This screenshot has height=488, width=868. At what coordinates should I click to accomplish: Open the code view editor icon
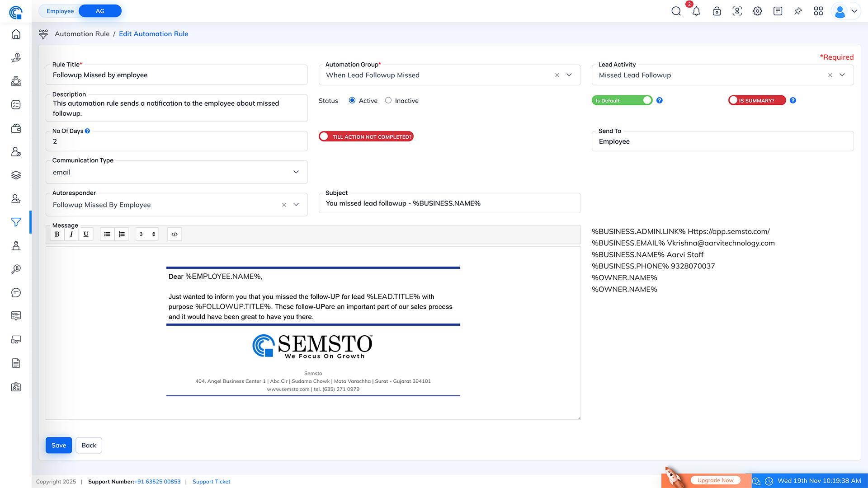pyautogui.click(x=175, y=234)
